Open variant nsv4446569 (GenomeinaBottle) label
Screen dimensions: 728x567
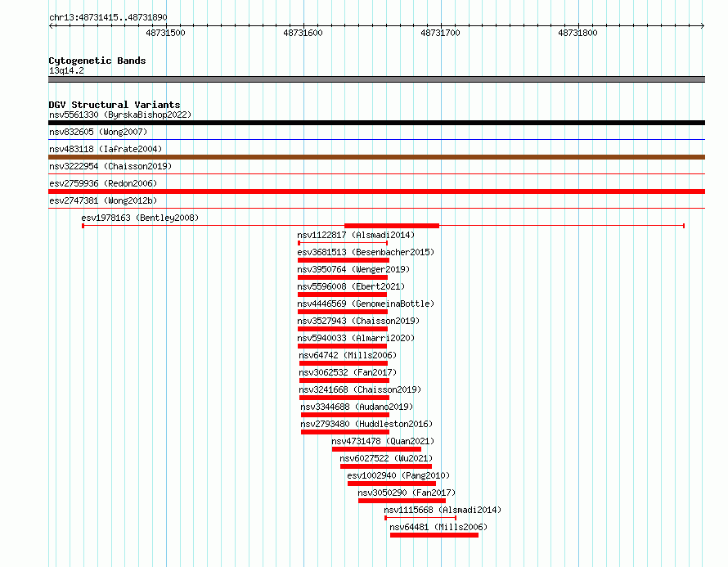pyautogui.click(x=366, y=304)
